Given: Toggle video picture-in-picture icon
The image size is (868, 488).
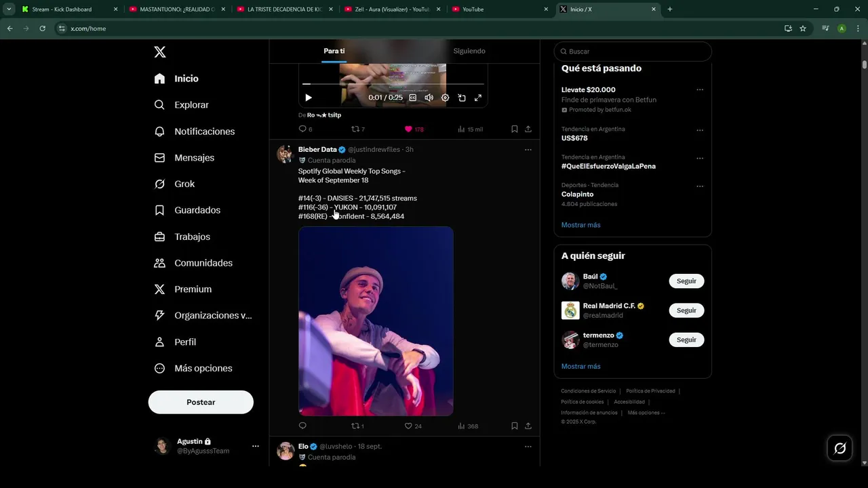Looking at the screenshot, I should 462,98.
